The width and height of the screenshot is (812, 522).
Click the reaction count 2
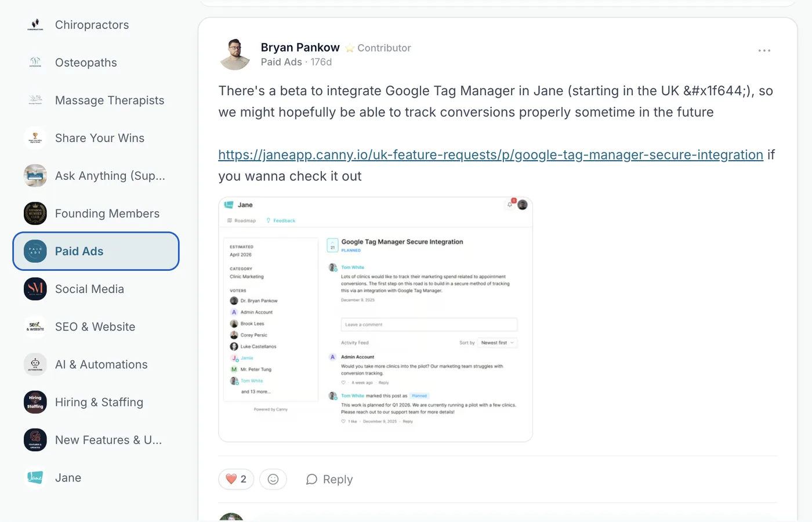(x=244, y=479)
